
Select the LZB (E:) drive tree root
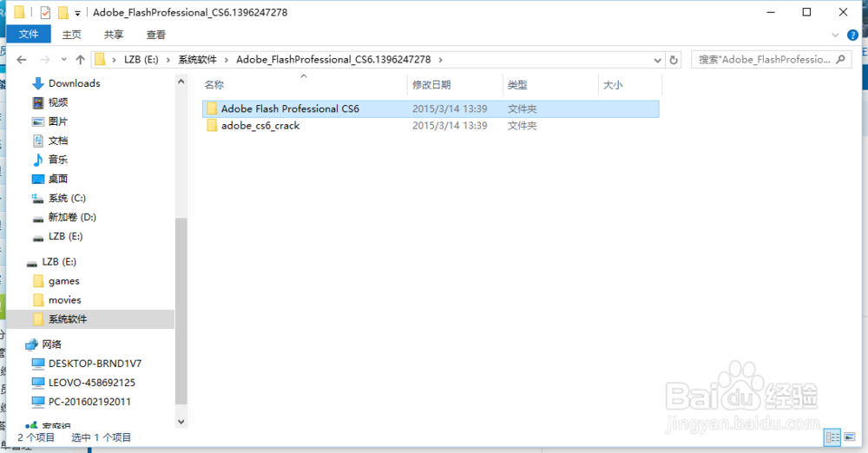[59, 262]
